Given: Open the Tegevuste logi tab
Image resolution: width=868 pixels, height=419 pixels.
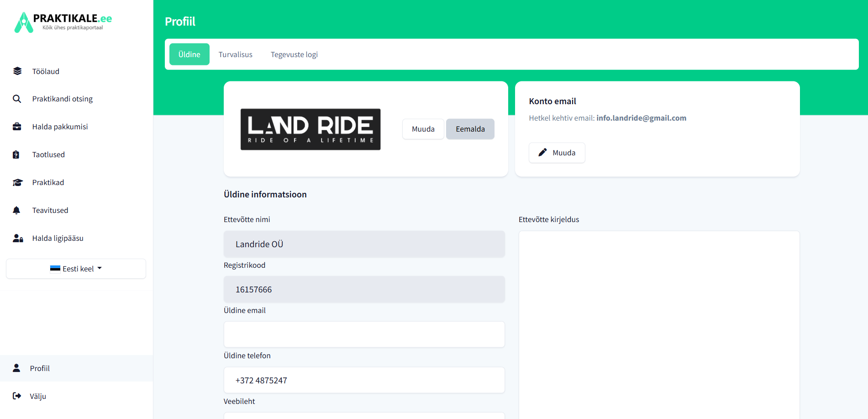Looking at the screenshot, I should click(294, 54).
